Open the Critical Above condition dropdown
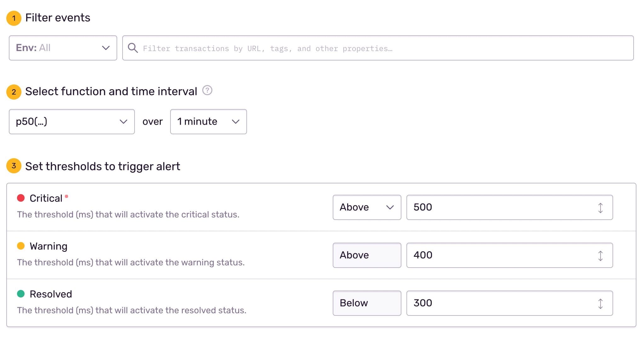 (367, 207)
